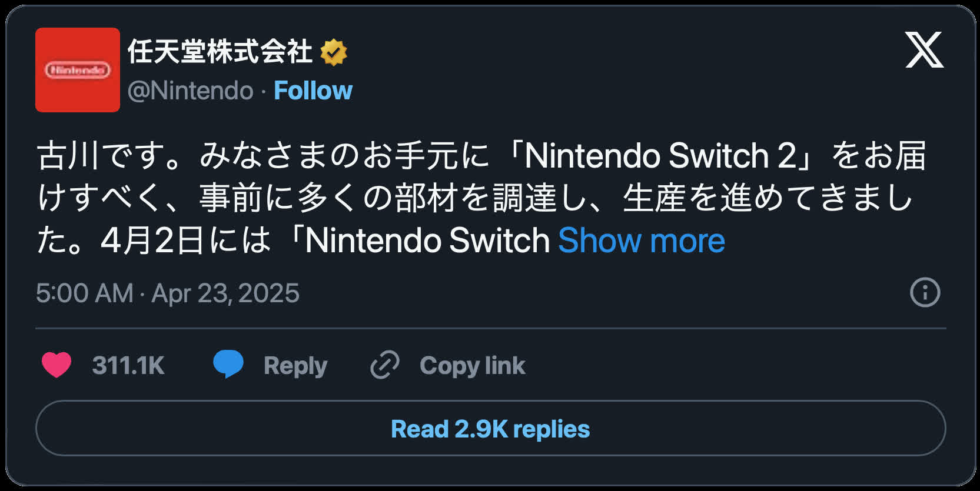Click the 311.1K like count
980x491 pixels.
coord(128,366)
